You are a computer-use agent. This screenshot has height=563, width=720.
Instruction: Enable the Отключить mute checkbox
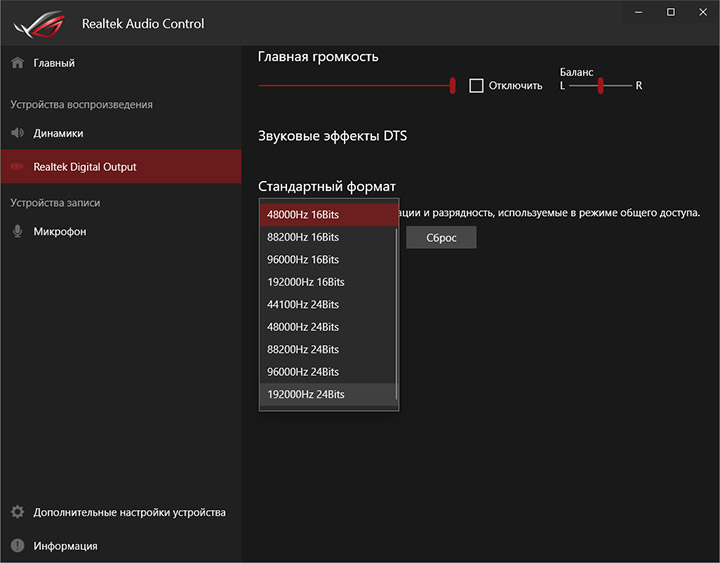pos(477,85)
